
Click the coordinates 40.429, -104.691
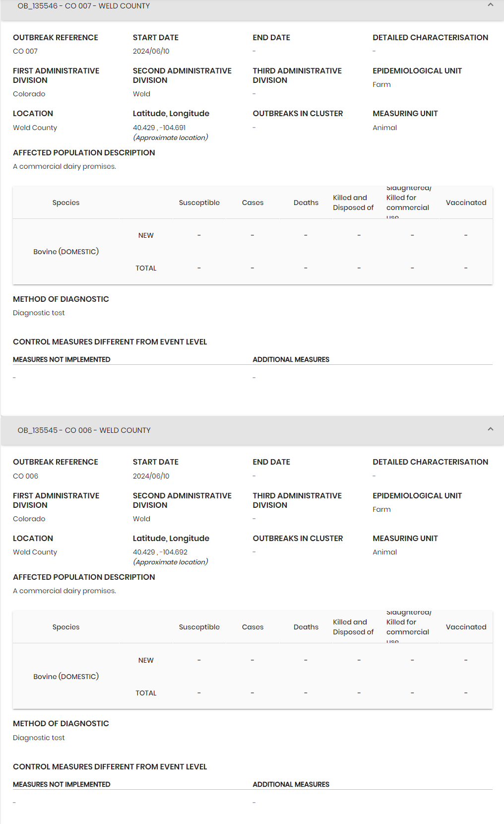click(159, 128)
